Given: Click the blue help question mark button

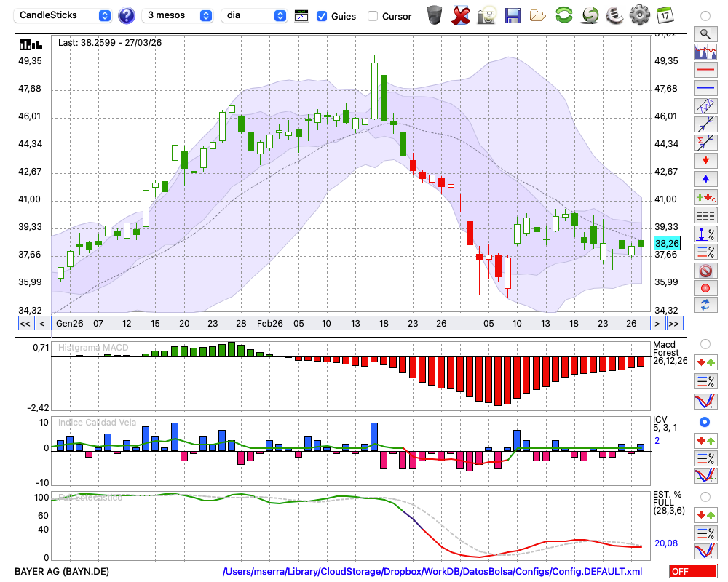Looking at the screenshot, I should click(126, 15).
